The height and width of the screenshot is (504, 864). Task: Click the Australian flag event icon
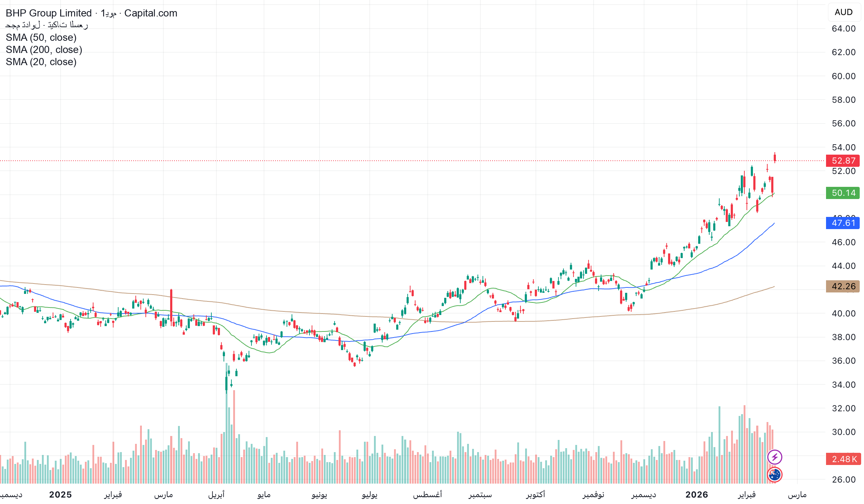coord(774,475)
